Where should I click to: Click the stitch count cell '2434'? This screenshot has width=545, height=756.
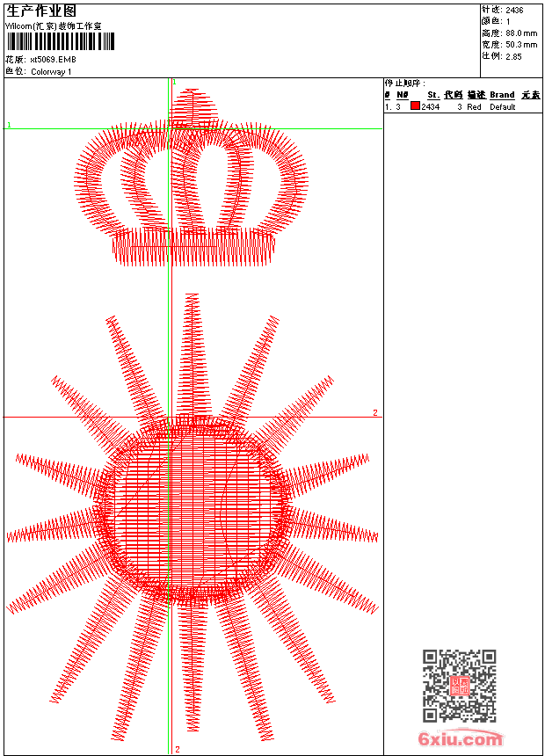(x=430, y=107)
